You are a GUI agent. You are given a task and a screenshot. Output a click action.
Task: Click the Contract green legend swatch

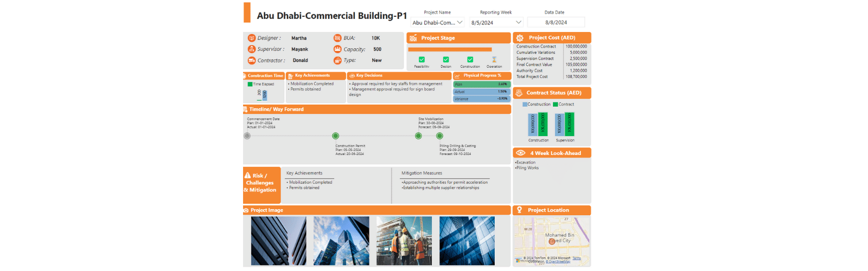point(556,104)
